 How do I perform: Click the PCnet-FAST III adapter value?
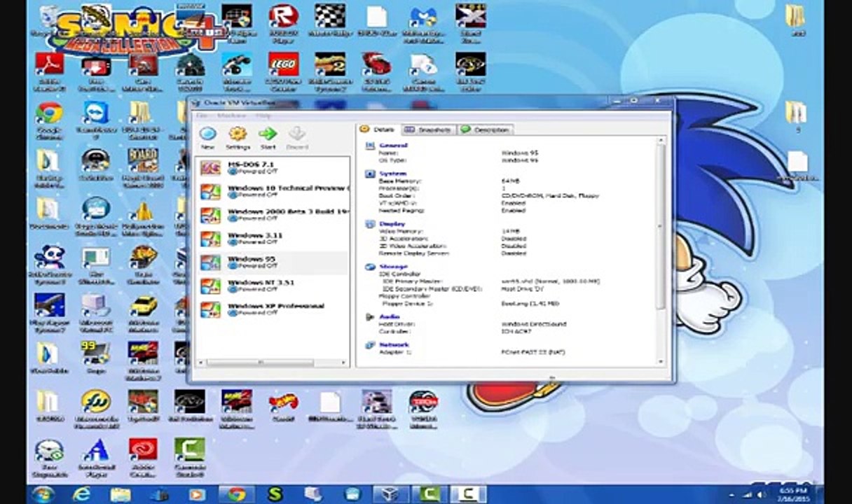click(x=533, y=352)
